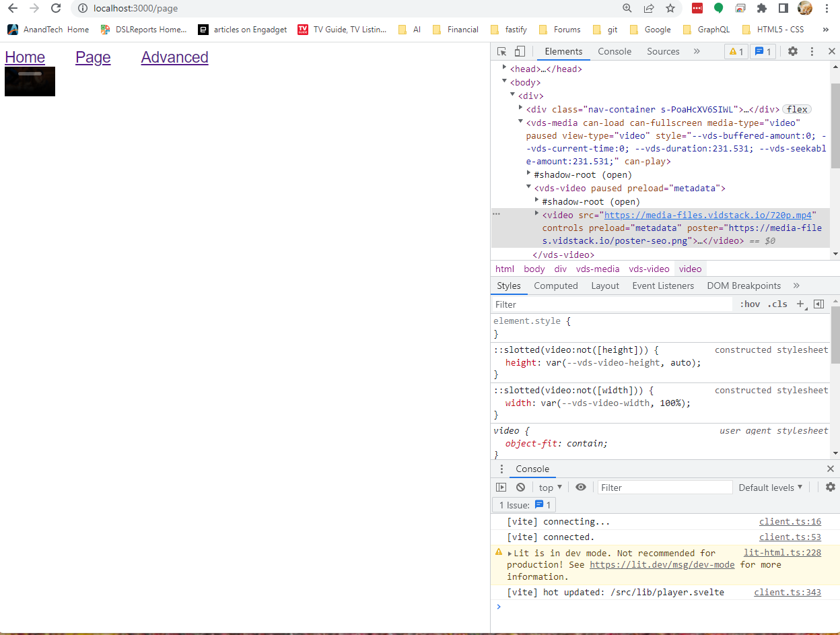Open the customize DevTools three-dot menu
The image size is (840, 635).
[812, 51]
